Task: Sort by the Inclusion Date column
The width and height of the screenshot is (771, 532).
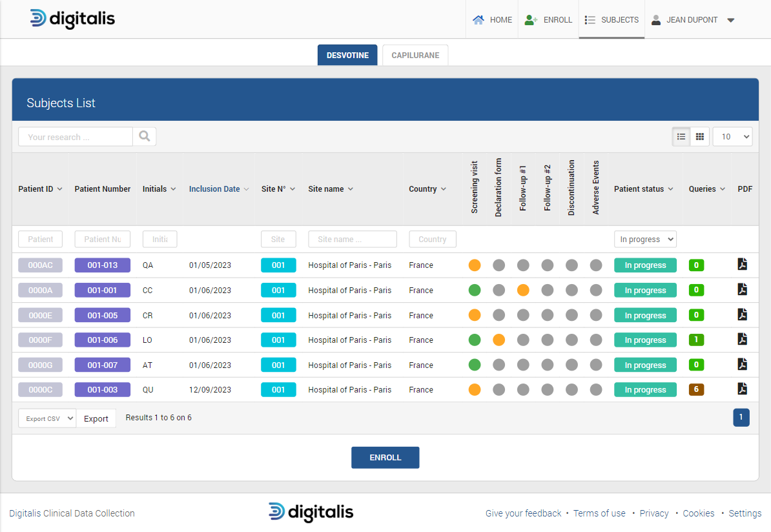Action: coord(214,189)
